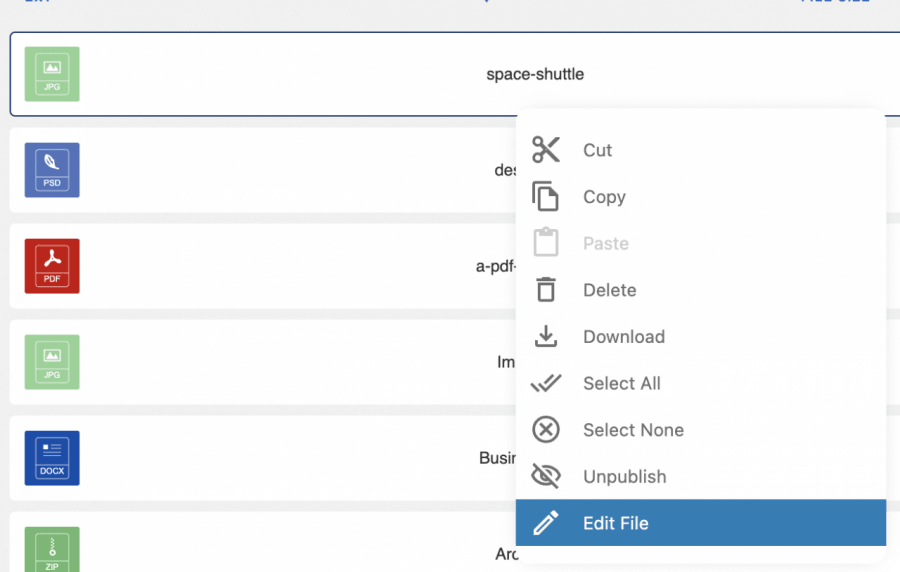Click the JPG icon of space-shuttle file
This screenshot has width=900, height=572.
click(52, 74)
